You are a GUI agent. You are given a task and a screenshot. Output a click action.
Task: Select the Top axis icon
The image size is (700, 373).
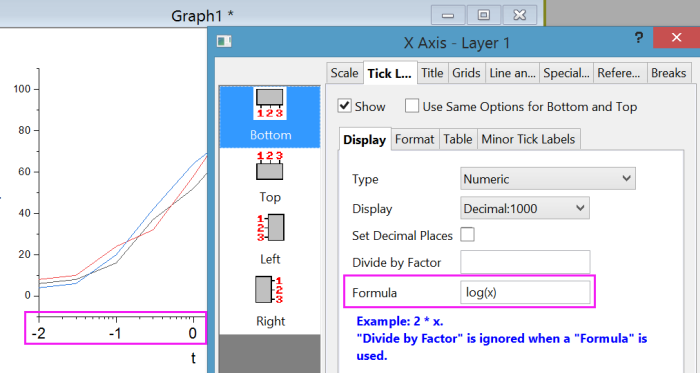coord(270,166)
